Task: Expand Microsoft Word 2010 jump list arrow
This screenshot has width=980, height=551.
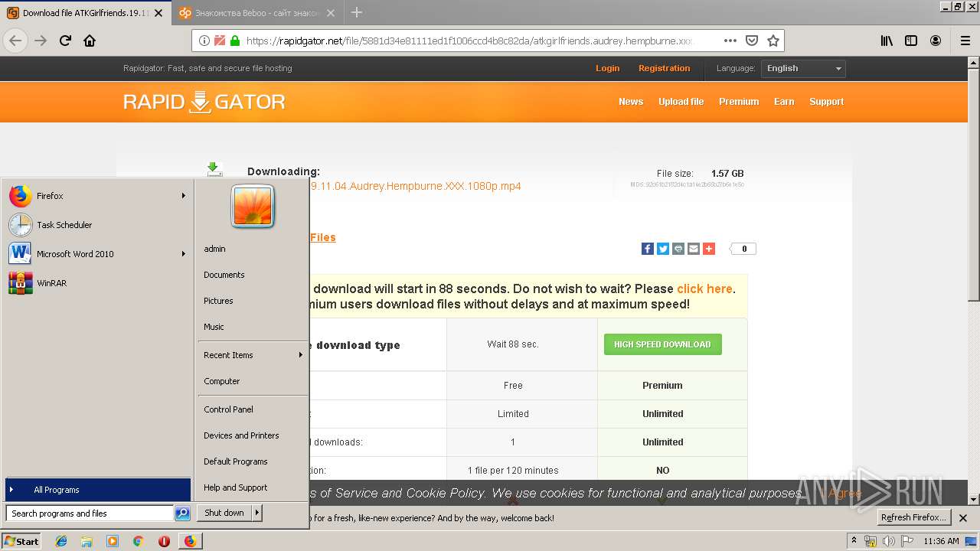Action: (184, 254)
